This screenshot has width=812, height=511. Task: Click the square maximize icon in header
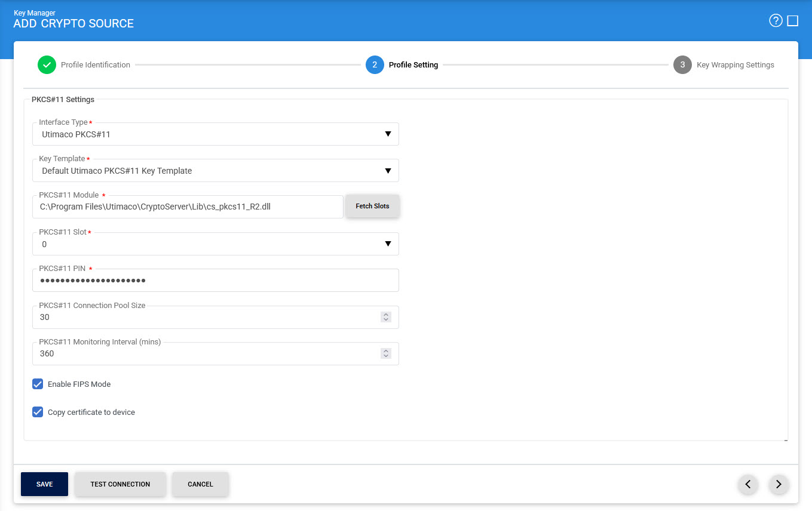click(793, 21)
